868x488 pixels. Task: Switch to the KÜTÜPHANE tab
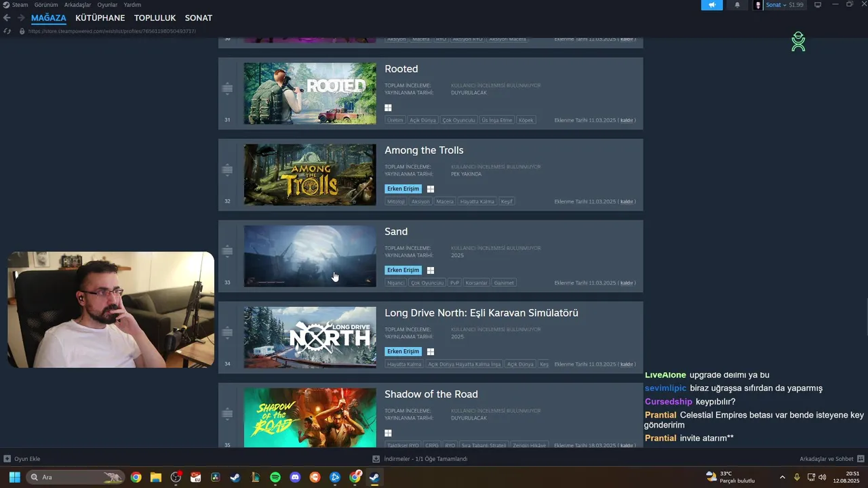[x=100, y=18]
